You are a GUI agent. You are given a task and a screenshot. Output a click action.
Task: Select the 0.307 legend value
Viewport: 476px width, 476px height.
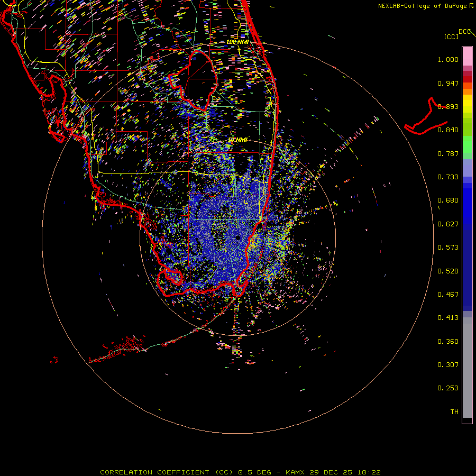tap(448, 365)
